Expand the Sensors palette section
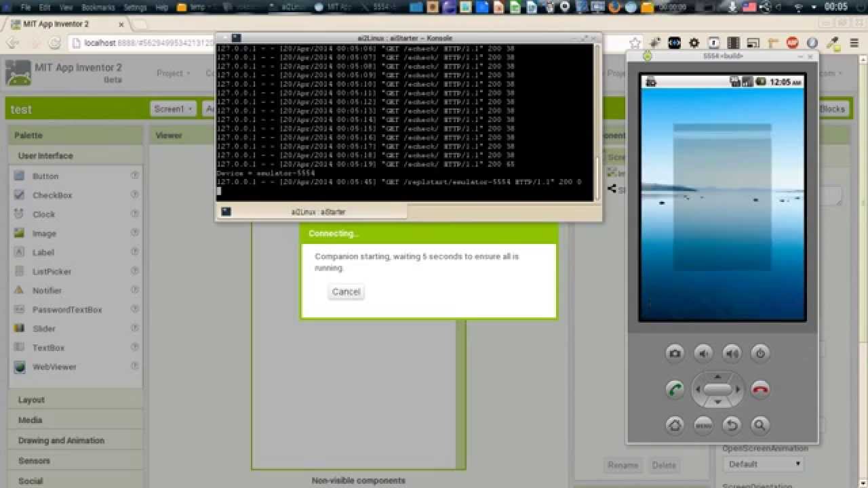The height and width of the screenshot is (488, 868). (x=76, y=461)
